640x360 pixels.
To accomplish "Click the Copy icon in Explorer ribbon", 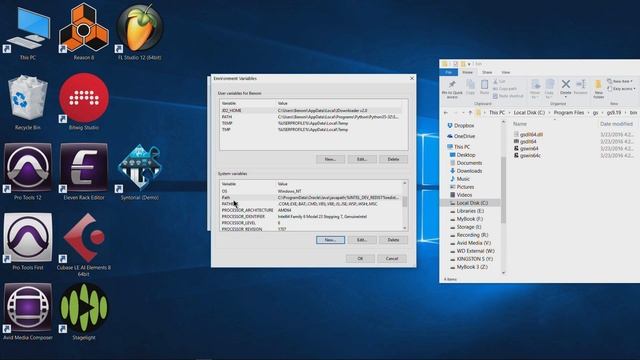I will (x=470, y=88).
